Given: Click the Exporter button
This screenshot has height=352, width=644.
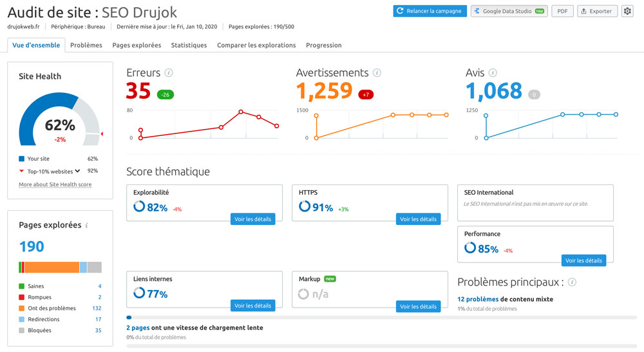Looking at the screenshot, I should click(x=597, y=11).
